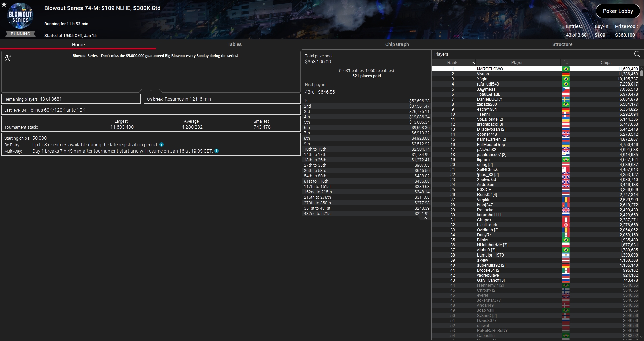Open the Chip Graph tab
The height and width of the screenshot is (341, 644).
397,44
